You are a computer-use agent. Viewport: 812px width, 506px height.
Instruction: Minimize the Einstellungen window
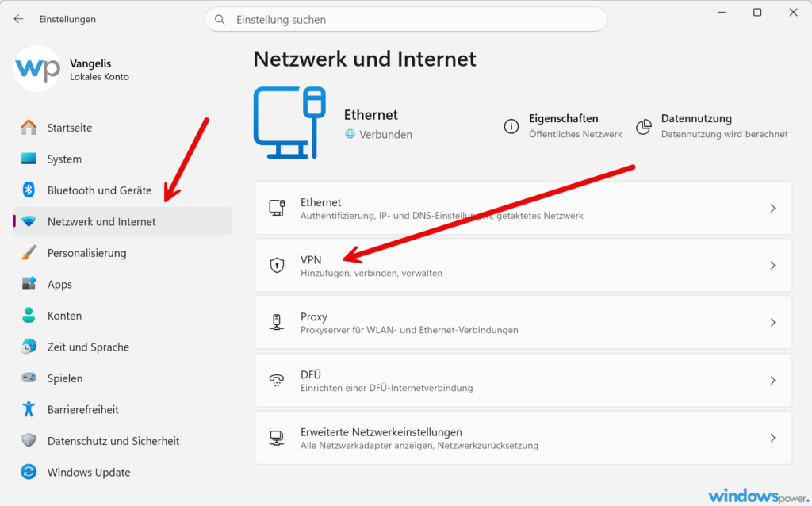click(722, 13)
